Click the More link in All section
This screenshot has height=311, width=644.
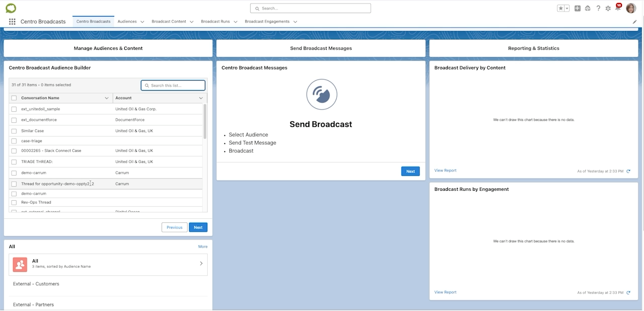(203, 247)
